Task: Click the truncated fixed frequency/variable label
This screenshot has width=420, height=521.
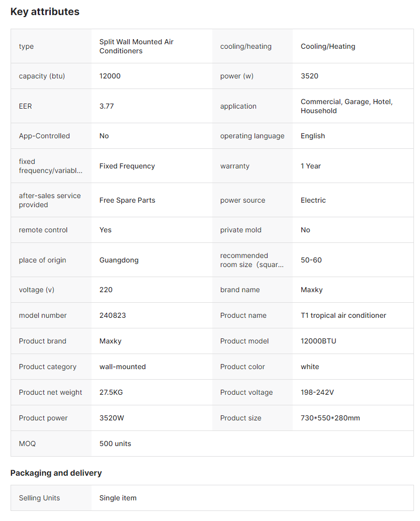Action: (50, 166)
